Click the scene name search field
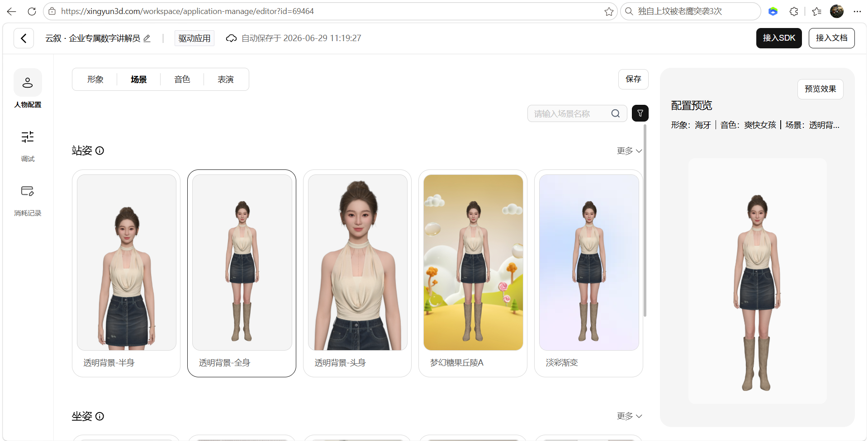This screenshot has width=868, height=441. 572,113
